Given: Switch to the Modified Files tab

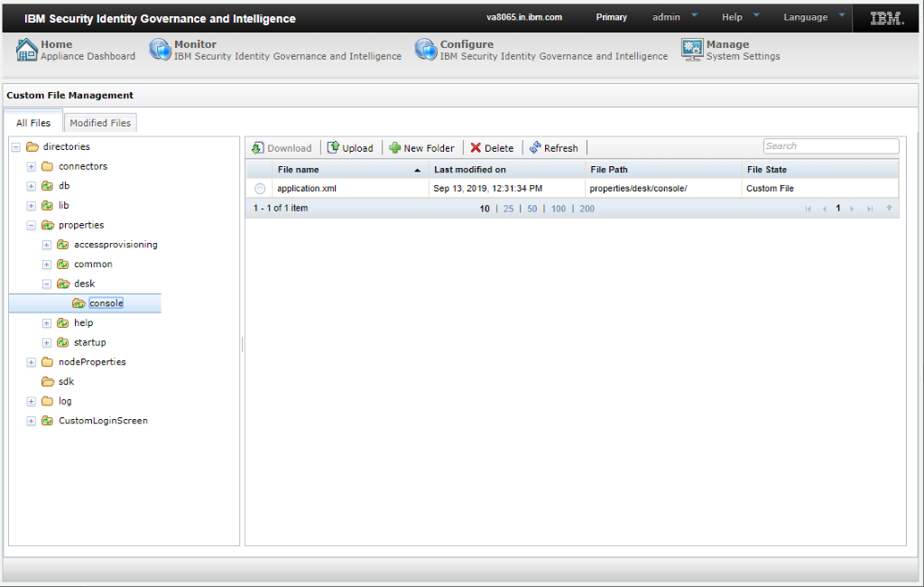Looking at the screenshot, I should (x=100, y=123).
